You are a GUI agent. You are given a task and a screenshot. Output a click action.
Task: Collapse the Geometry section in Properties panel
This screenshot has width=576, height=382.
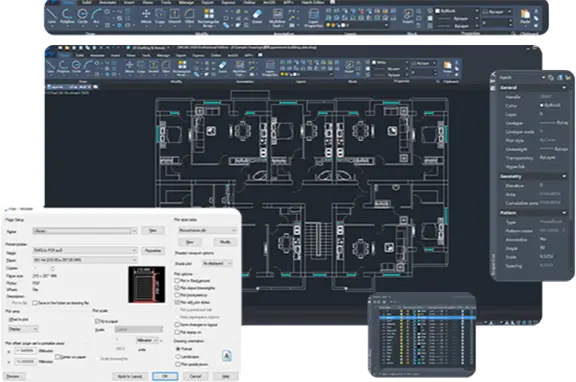click(x=564, y=176)
